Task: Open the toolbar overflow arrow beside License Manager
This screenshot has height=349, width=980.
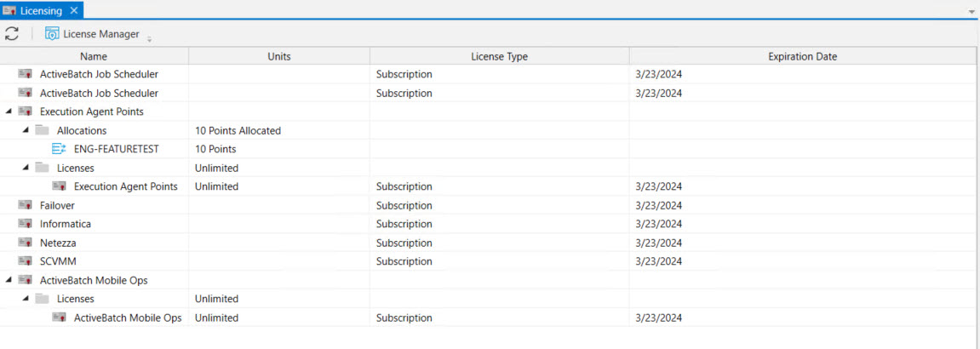Action: click(x=149, y=39)
